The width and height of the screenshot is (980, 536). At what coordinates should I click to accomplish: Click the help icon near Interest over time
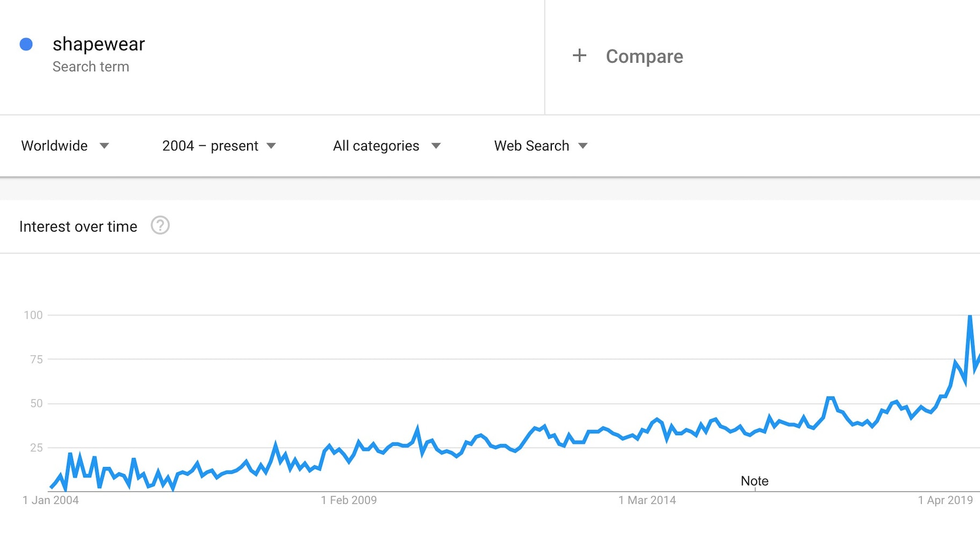coord(160,225)
